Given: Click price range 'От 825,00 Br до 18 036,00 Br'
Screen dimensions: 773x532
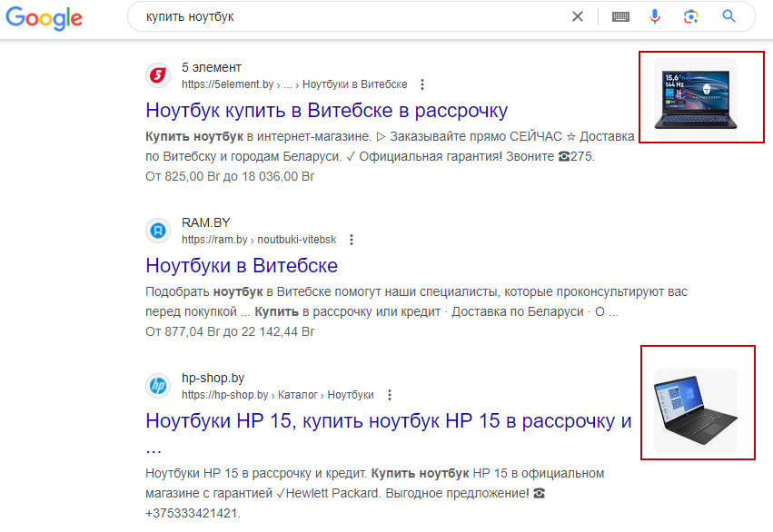Looking at the screenshot, I should click(x=230, y=176).
